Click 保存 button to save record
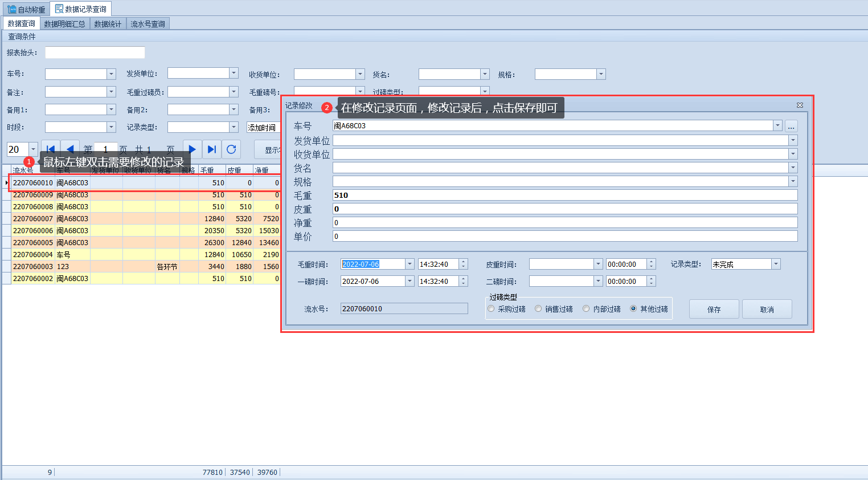Image resolution: width=868 pixels, height=480 pixels. click(x=714, y=309)
